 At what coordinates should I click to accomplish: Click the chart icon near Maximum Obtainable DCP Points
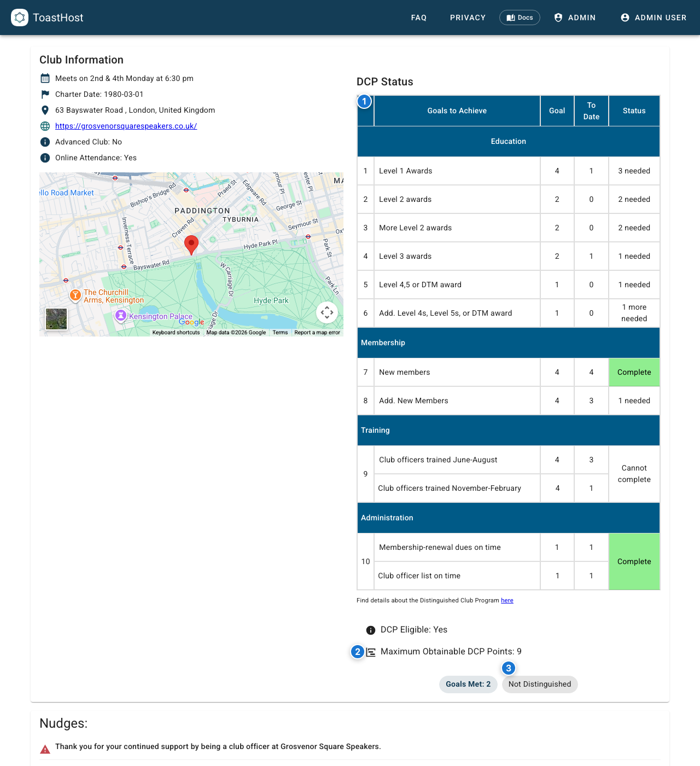tap(372, 652)
